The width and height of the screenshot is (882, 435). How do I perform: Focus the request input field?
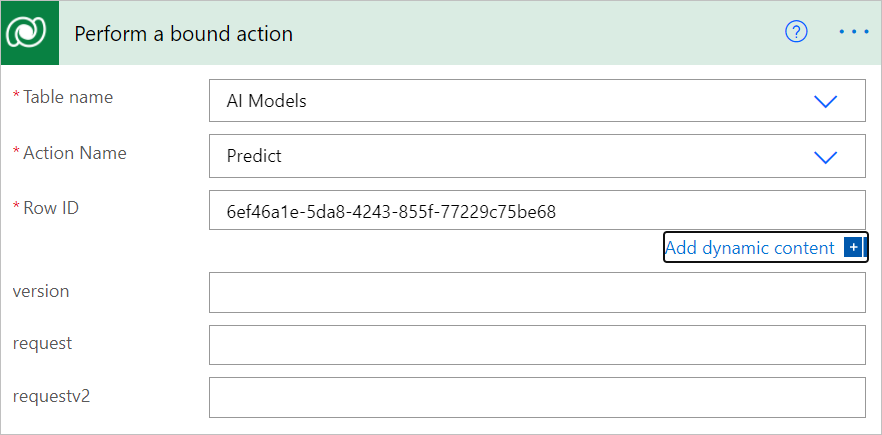tap(537, 345)
